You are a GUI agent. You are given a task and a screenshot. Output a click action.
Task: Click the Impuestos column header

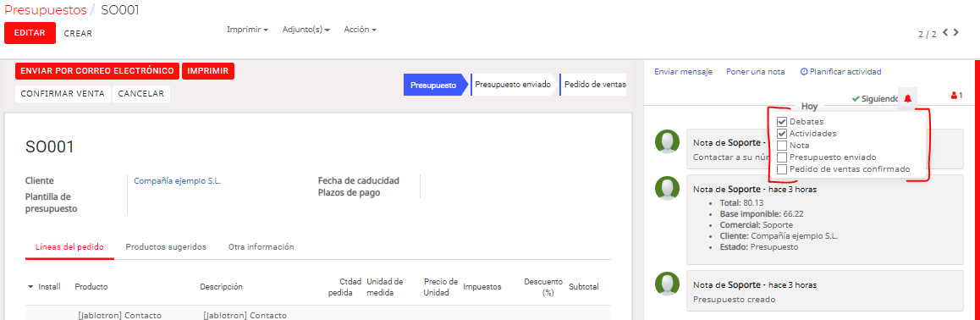click(x=482, y=287)
